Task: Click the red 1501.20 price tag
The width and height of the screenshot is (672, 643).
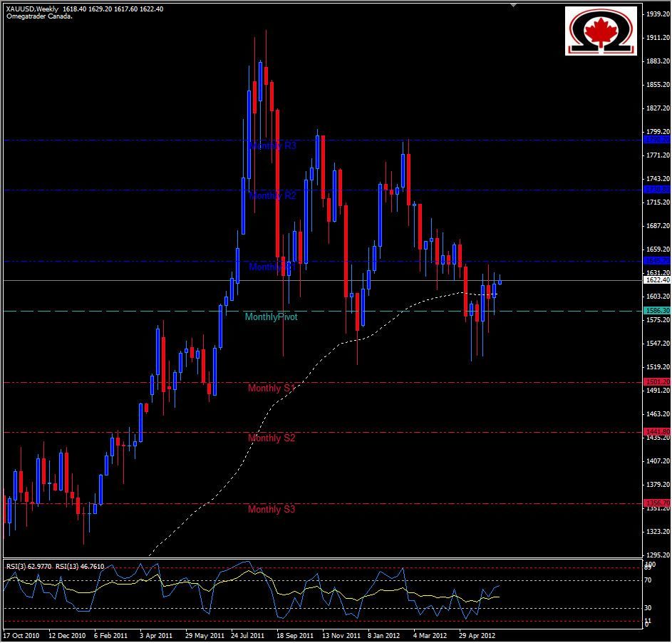Action: 655,381
